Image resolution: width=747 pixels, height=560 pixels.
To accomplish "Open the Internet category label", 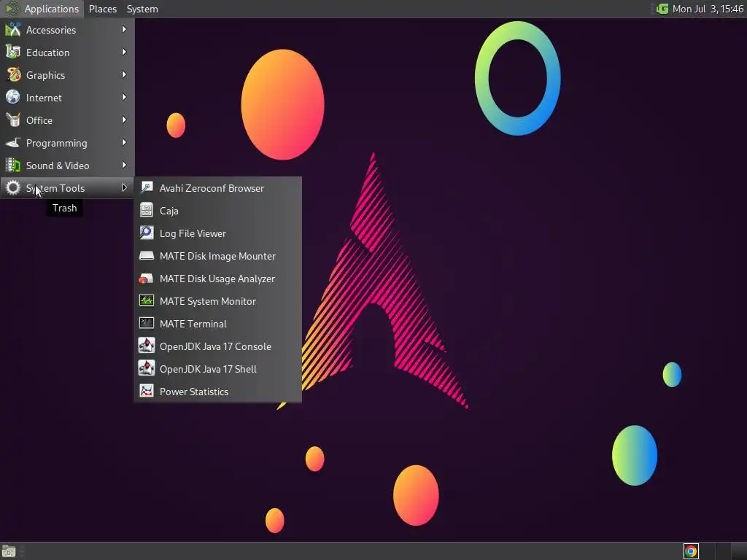I will coord(44,98).
